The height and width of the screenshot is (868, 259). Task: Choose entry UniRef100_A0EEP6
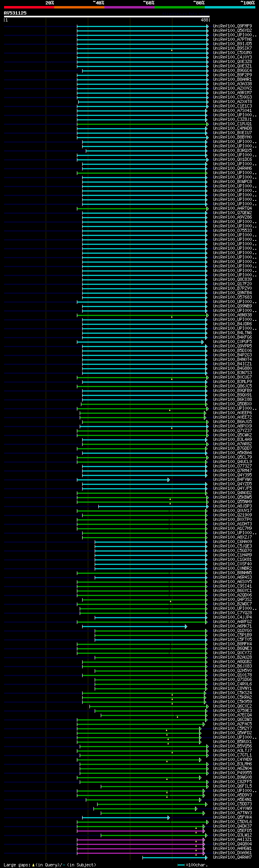pyautogui.click(x=232, y=413)
